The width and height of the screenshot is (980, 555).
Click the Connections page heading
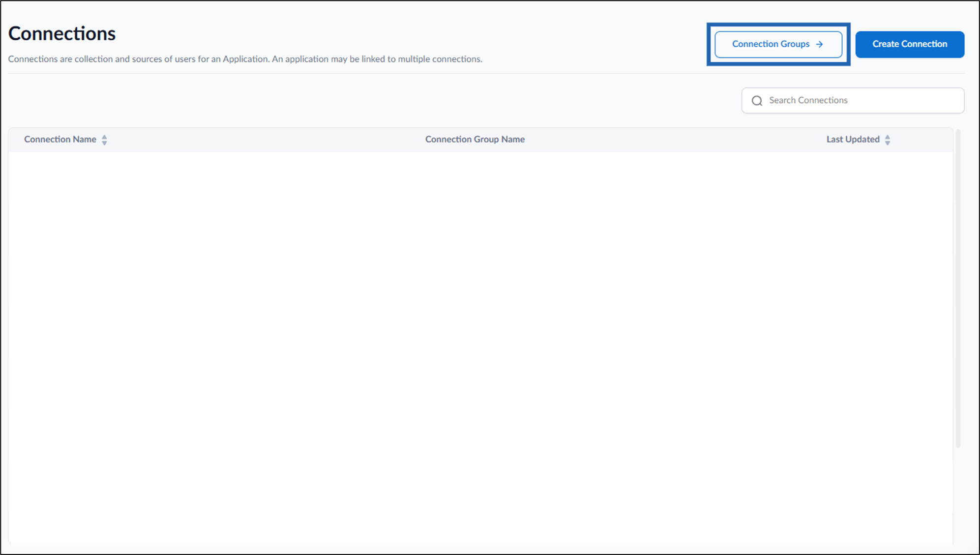pos(62,33)
